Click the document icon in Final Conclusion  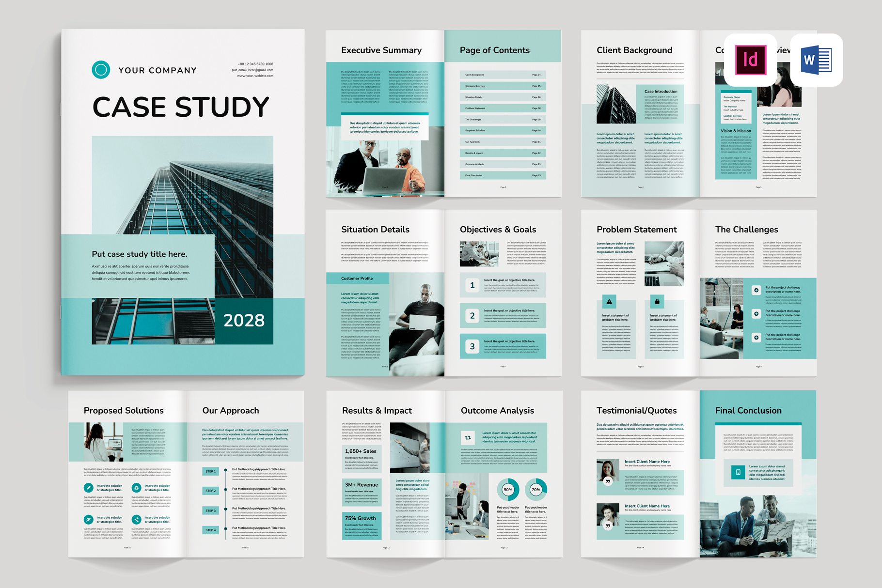738,472
